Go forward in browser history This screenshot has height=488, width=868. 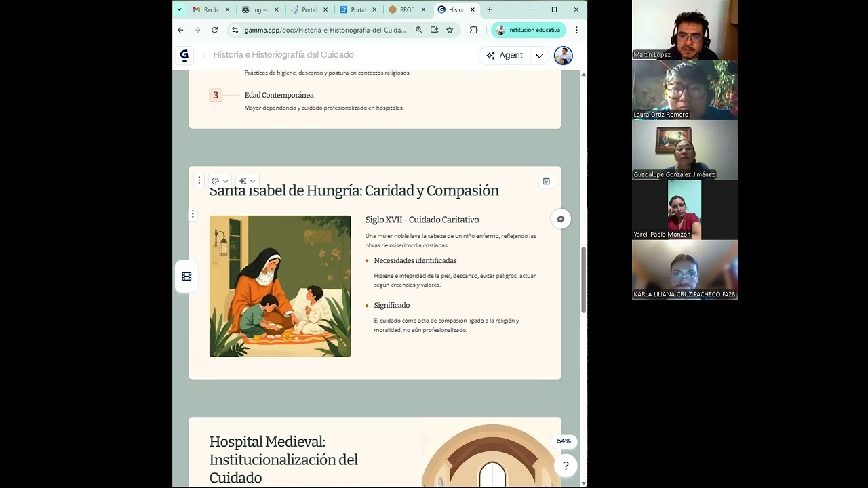click(197, 30)
